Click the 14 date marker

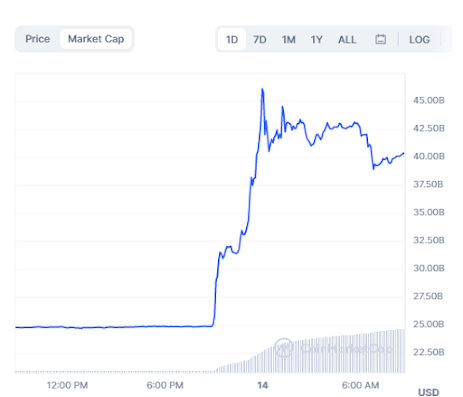263,385
